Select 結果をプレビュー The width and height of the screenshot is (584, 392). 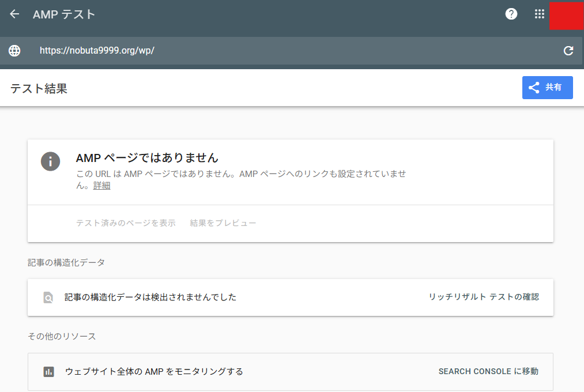(223, 223)
